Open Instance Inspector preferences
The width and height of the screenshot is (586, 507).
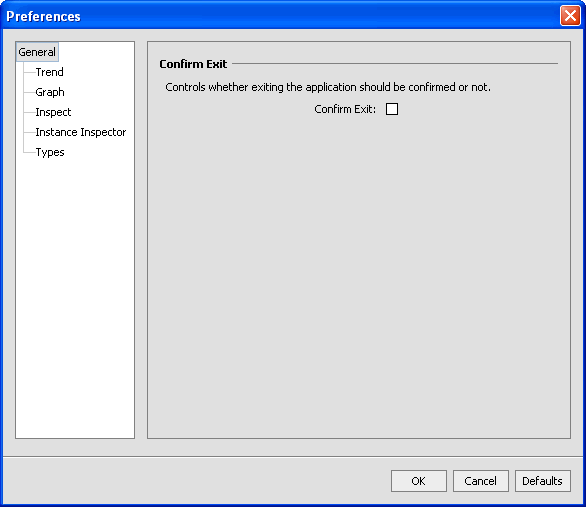[81, 132]
